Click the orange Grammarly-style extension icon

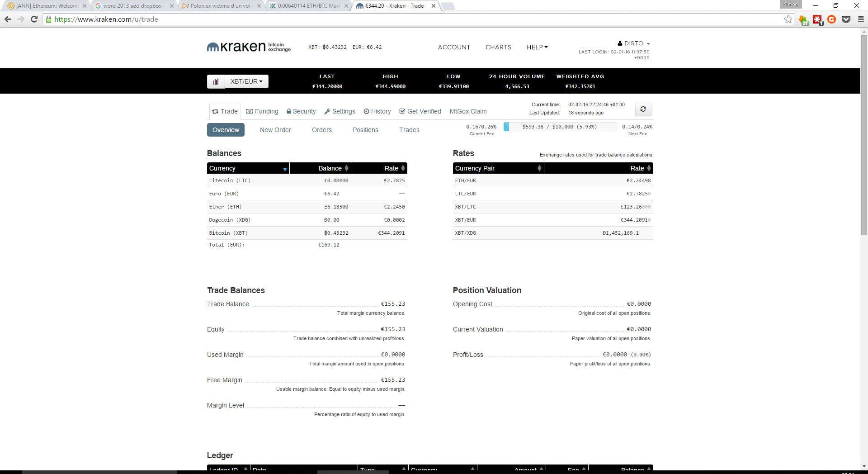831,19
